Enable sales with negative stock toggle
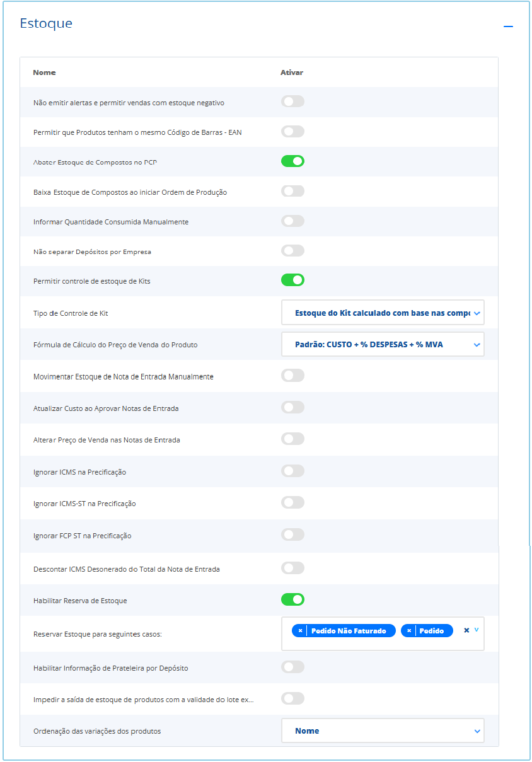This screenshot has height=762, width=532. (292, 101)
